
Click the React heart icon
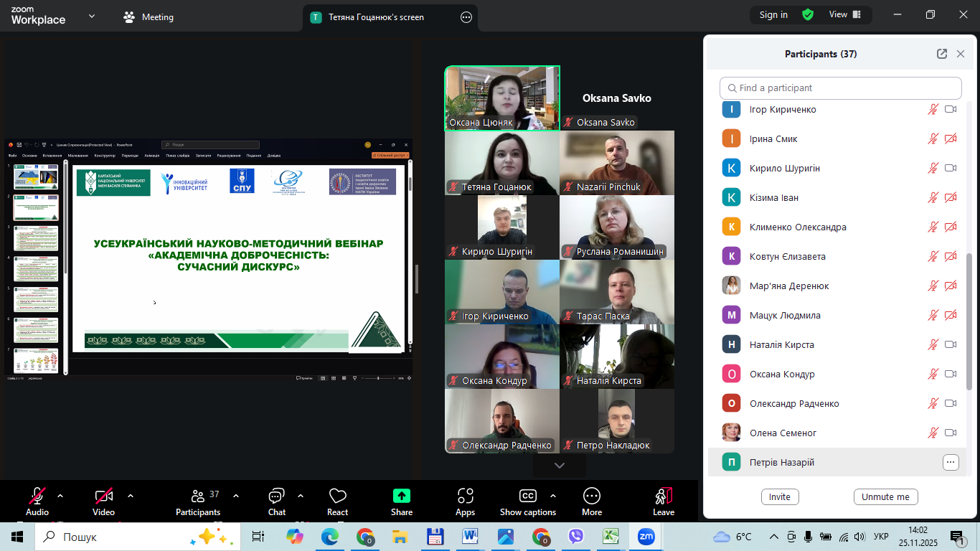click(337, 496)
